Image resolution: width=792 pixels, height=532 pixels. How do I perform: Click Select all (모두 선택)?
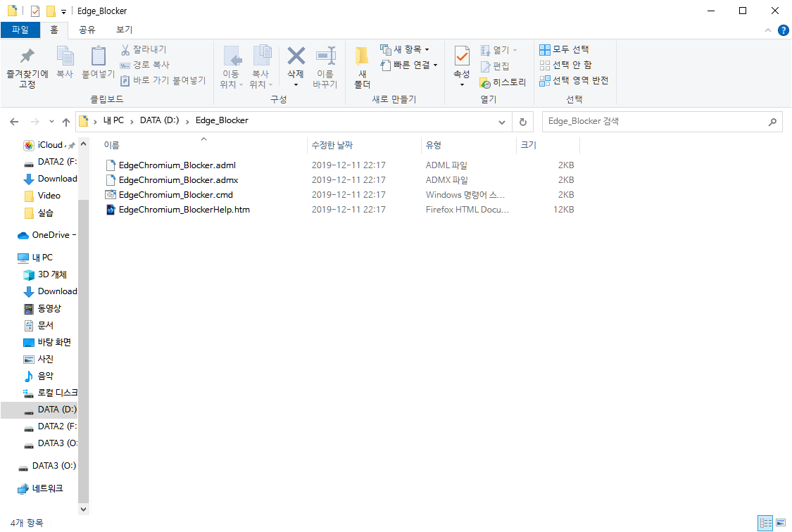pyautogui.click(x=564, y=49)
